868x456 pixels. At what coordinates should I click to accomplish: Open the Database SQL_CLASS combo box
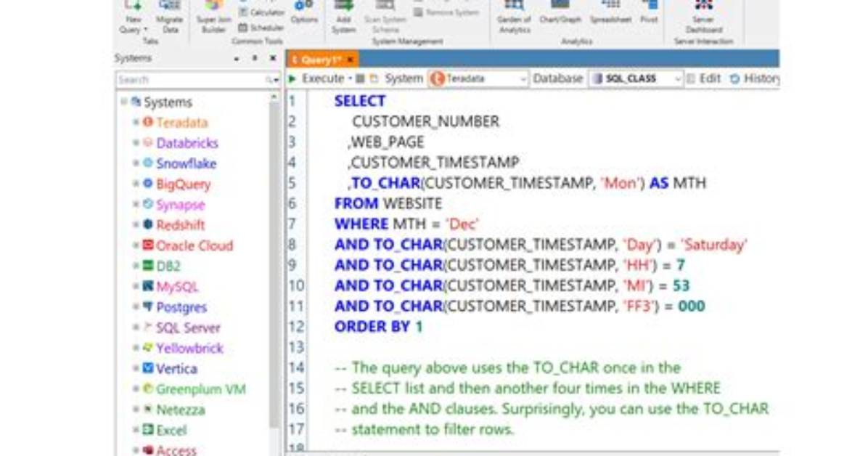[x=636, y=78]
